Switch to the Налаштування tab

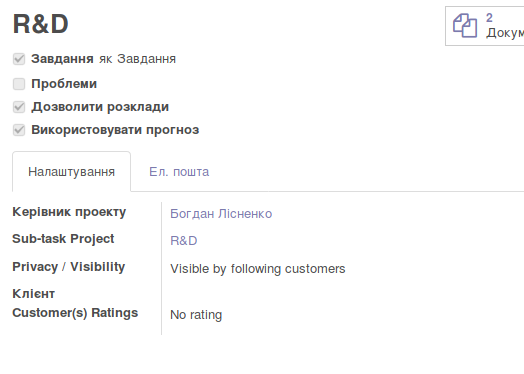coord(72,172)
